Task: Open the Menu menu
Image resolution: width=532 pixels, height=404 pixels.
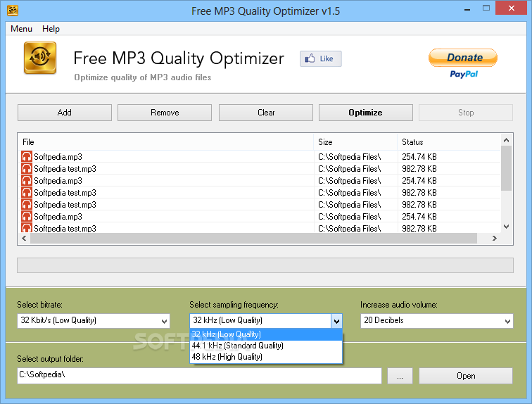Action: tap(21, 29)
